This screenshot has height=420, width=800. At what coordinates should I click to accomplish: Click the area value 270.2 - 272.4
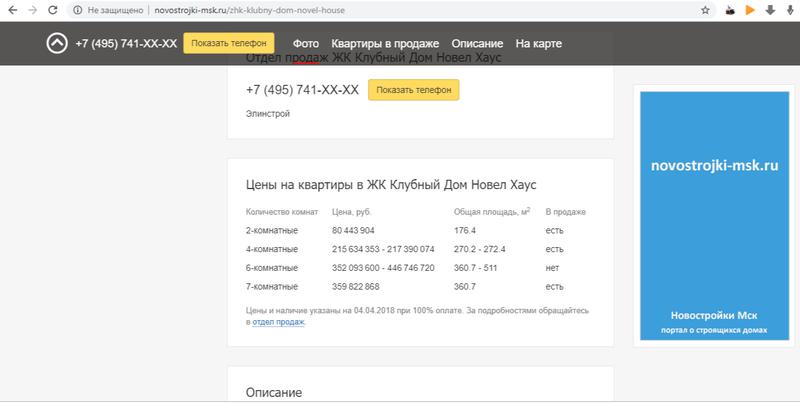pyautogui.click(x=480, y=250)
